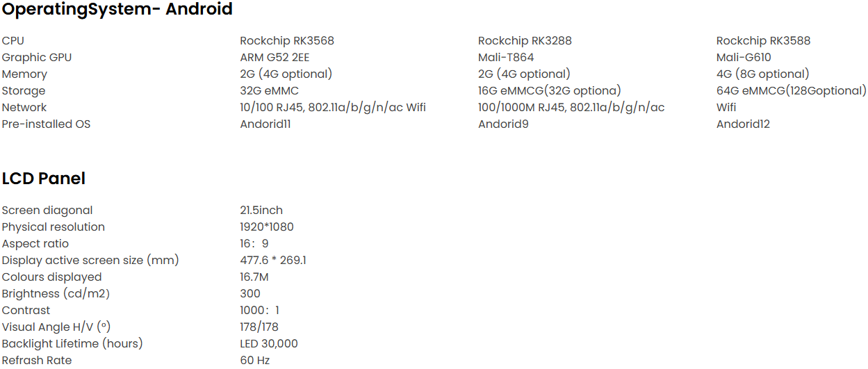Click the 477.6 * 269.1 screen size
The image size is (868, 369).
pyautogui.click(x=273, y=261)
